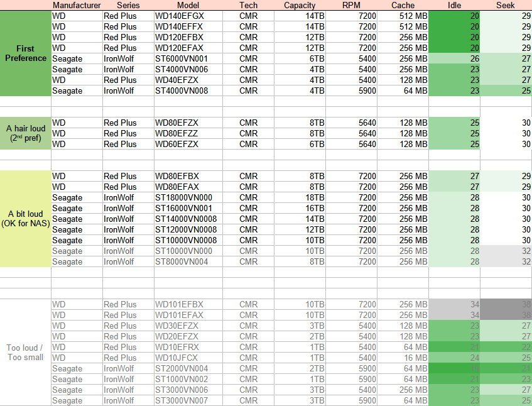Viewport: 532px width, 406px height.
Task: Click model cell ST10000VN000
Action: 188,251
